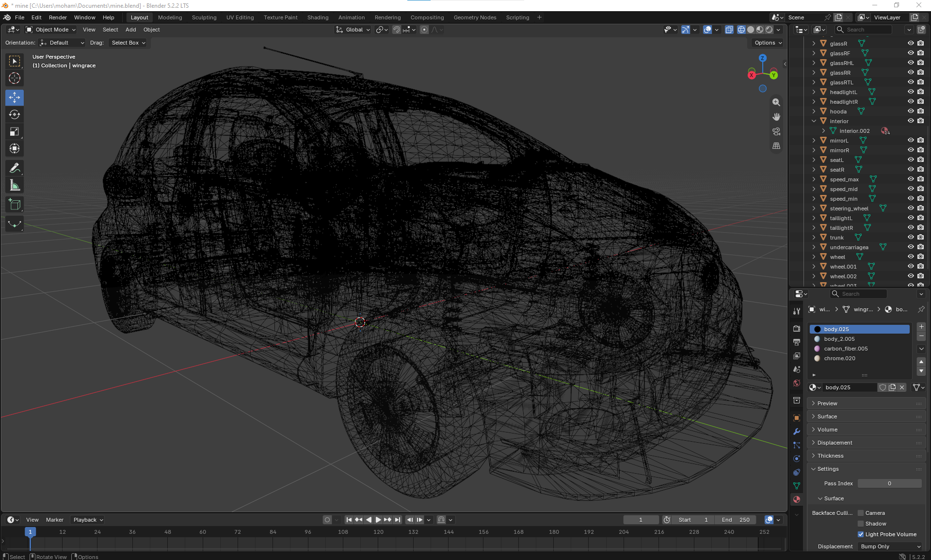
Task: Switch perspective/orthographic grid icon
Action: point(776,146)
